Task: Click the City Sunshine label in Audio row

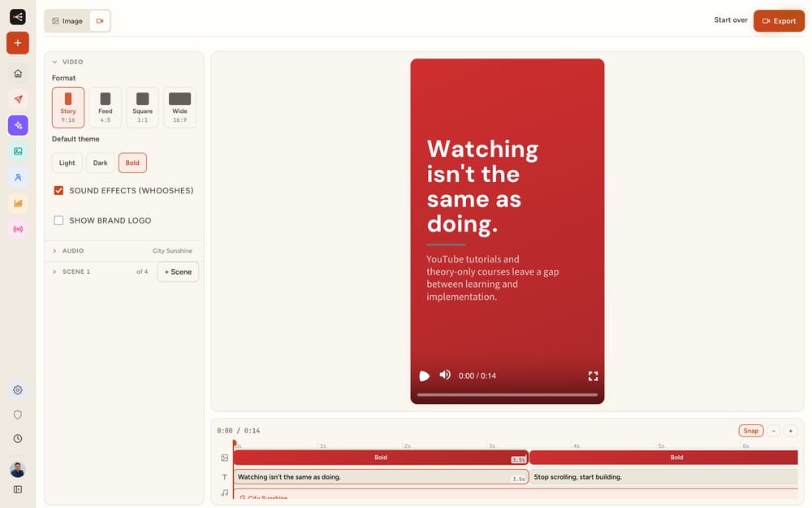Action: [x=172, y=251]
